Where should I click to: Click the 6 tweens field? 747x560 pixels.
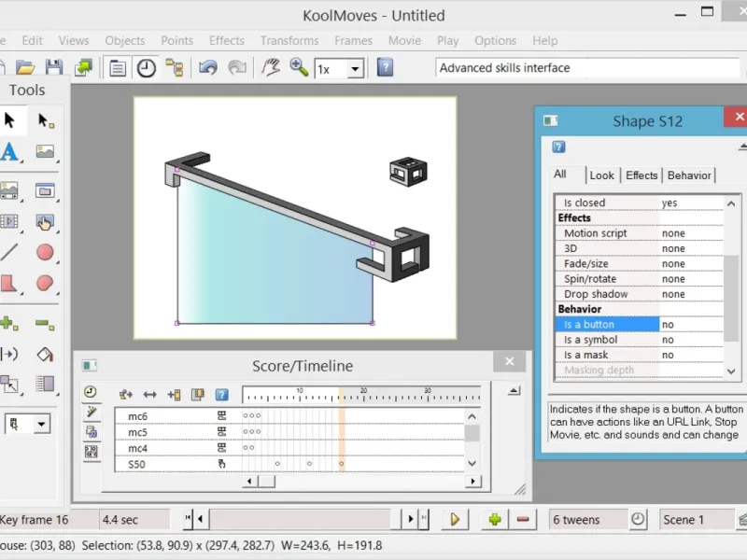pyautogui.click(x=588, y=519)
